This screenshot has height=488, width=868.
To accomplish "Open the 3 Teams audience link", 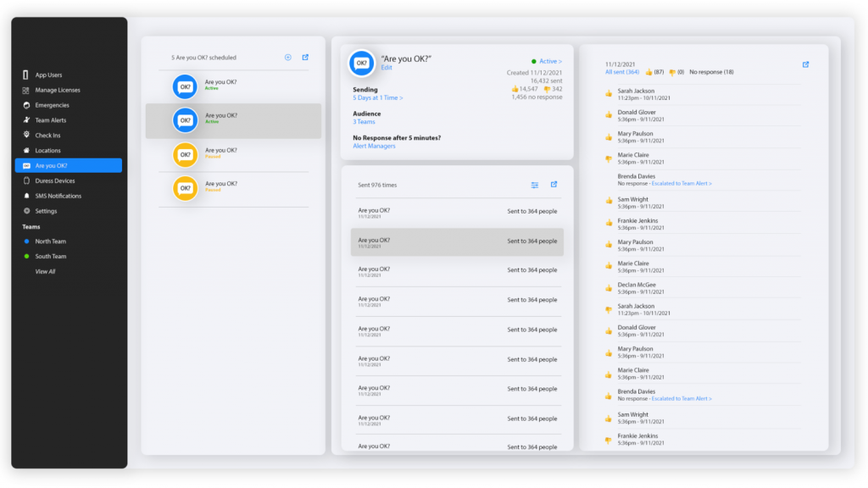I will [364, 122].
